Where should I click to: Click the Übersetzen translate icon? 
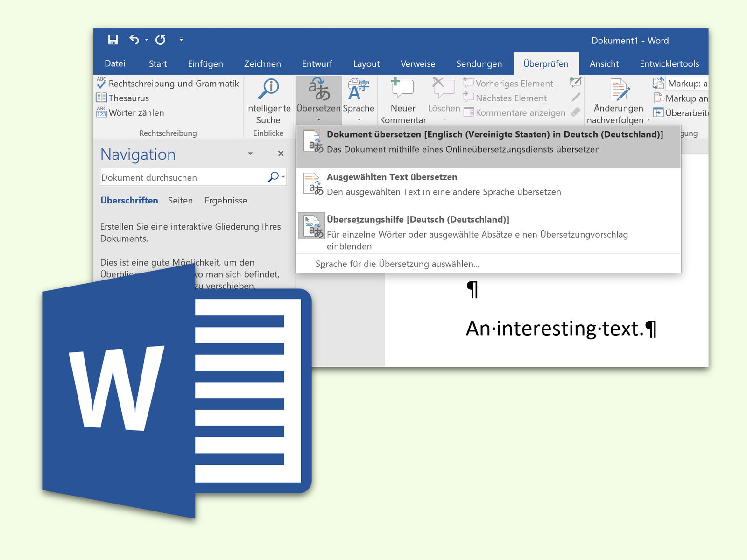pyautogui.click(x=319, y=89)
